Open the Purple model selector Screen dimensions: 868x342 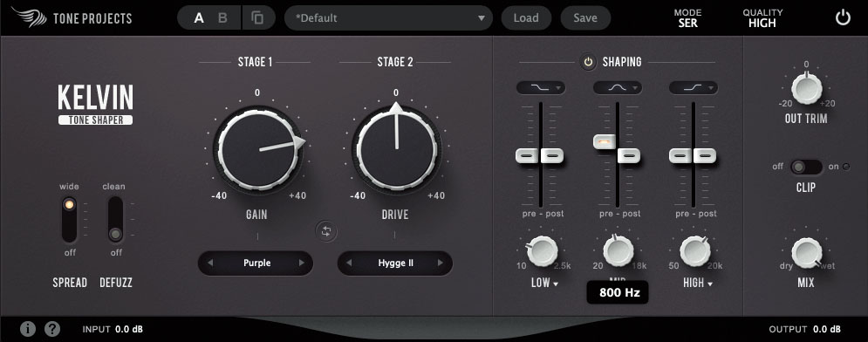pos(256,263)
